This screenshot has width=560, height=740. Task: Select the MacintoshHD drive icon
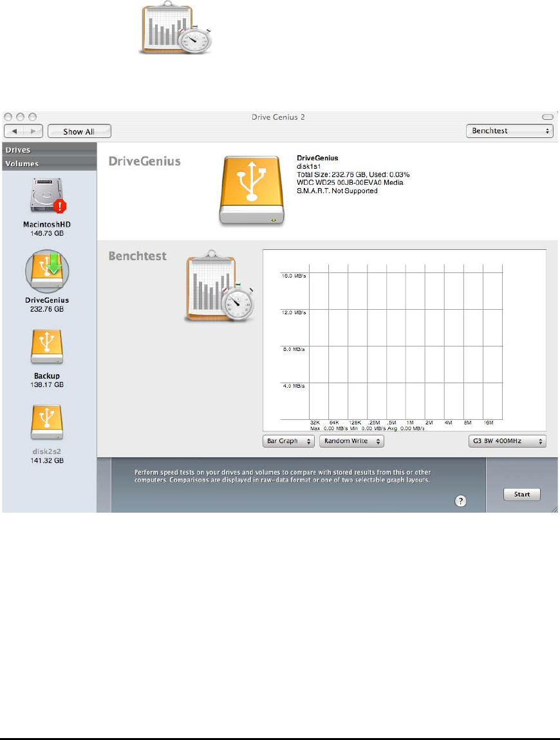pos(48,195)
